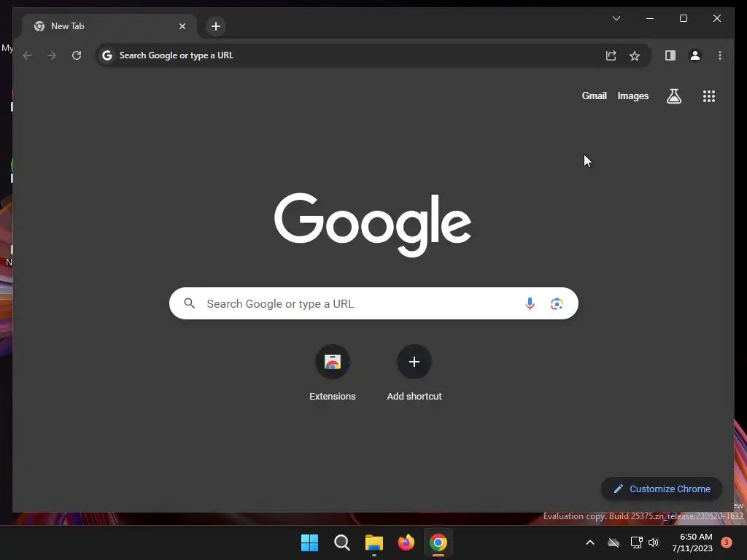Image resolution: width=747 pixels, height=560 pixels.
Task: Click the OneDrive cloud tray icon
Action: [614, 542]
